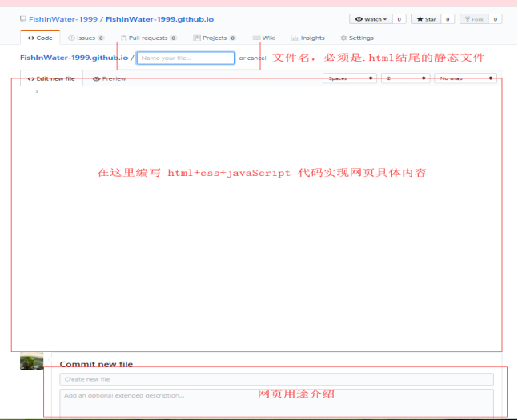Switch to the Code tab
Viewport: 518px width, 420px height.
pyautogui.click(x=40, y=38)
